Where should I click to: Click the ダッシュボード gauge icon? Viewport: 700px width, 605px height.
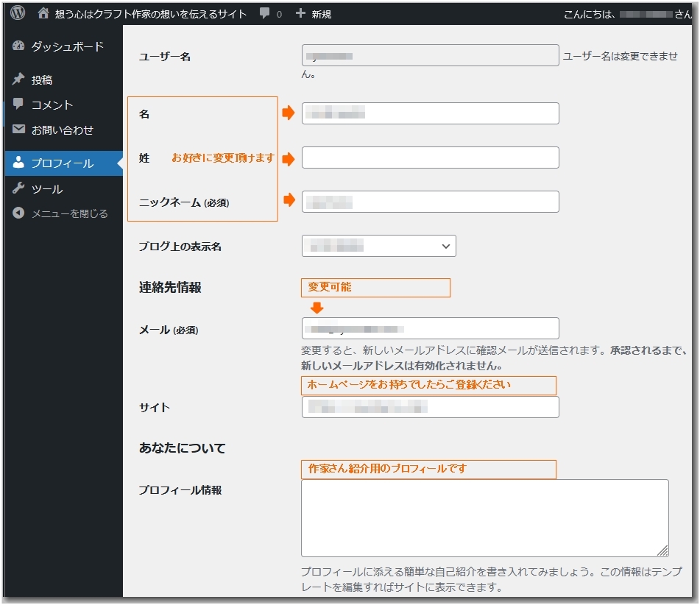pos(19,46)
